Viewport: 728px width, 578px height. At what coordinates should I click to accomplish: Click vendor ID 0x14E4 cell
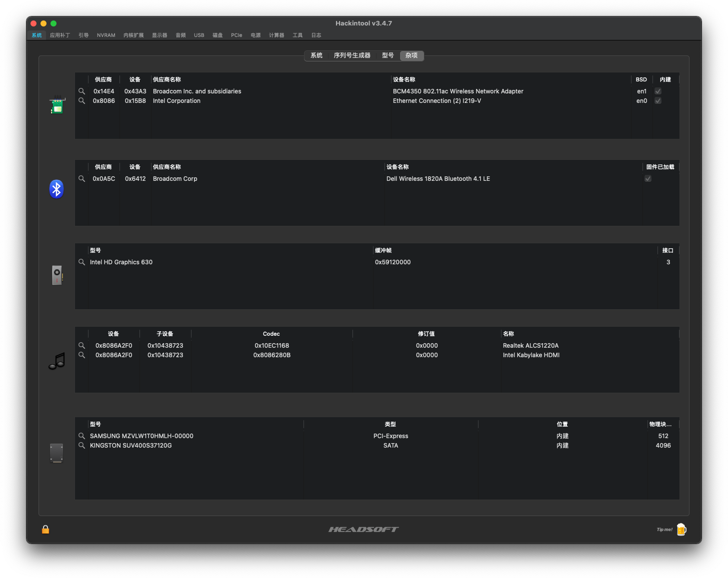(x=104, y=91)
